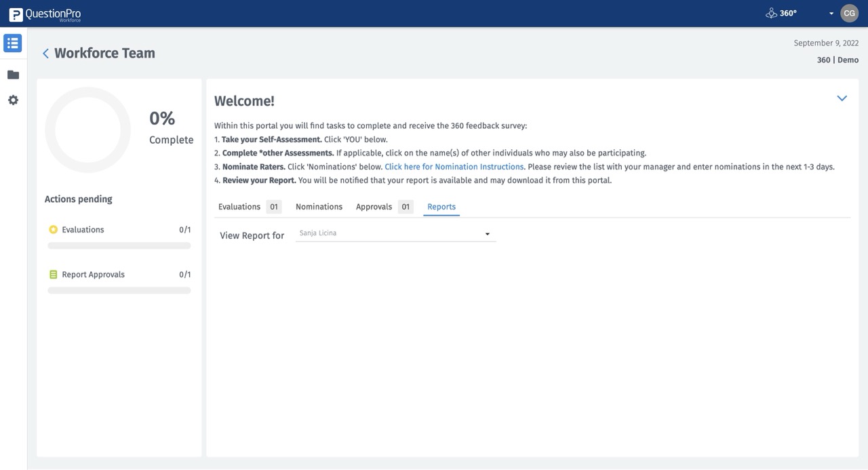This screenshot has height=470, width=868.
Task: Click the back arrow beside Workforce Team
Action: click(x=45, y=53)
